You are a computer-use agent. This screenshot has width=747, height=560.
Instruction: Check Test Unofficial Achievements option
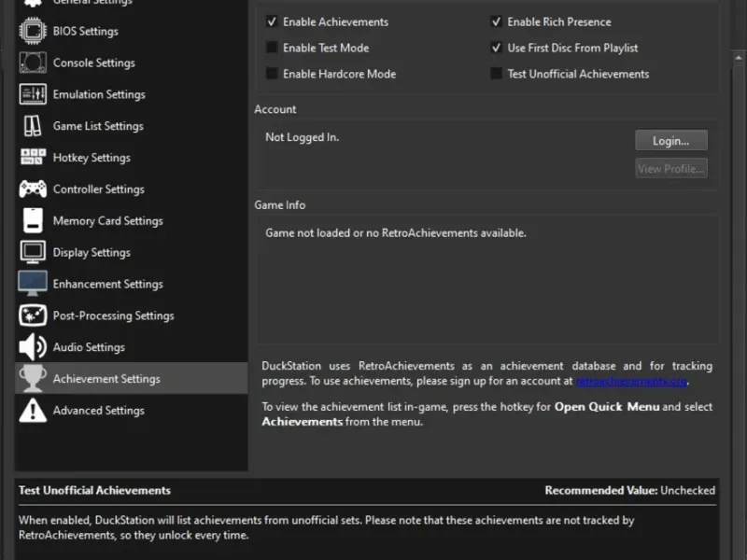(497, 74)
